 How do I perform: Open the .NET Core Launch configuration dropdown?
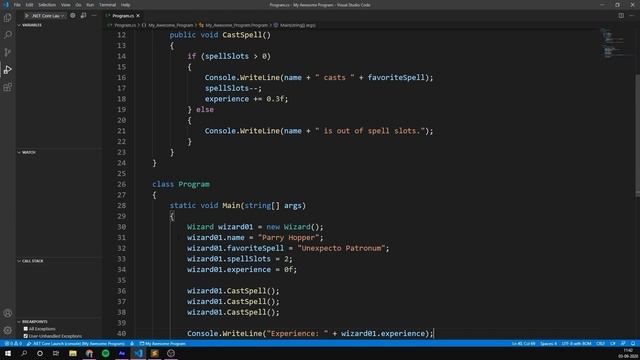coord(48,16)
